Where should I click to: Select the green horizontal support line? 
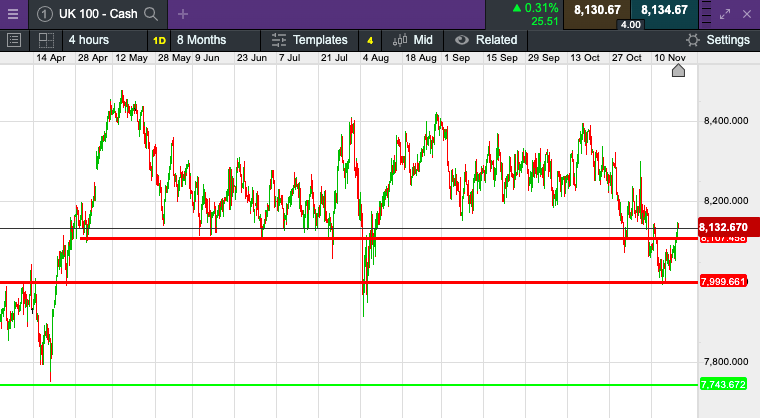tap(349, 385)
